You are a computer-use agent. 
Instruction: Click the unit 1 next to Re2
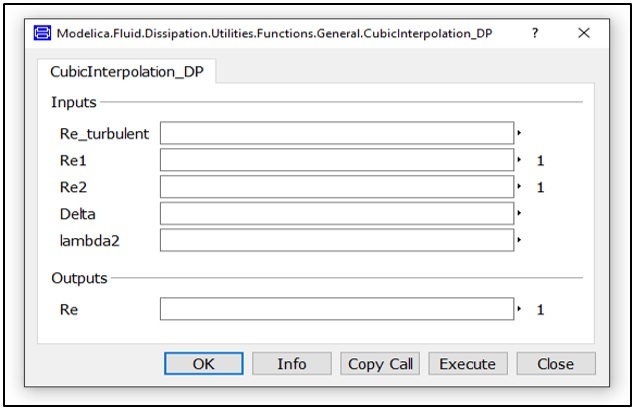click(x=540, y=187)
